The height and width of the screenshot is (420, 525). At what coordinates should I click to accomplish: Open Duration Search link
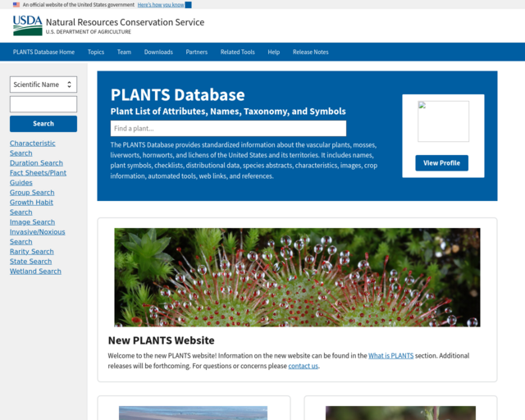click(x=36, y=162)
